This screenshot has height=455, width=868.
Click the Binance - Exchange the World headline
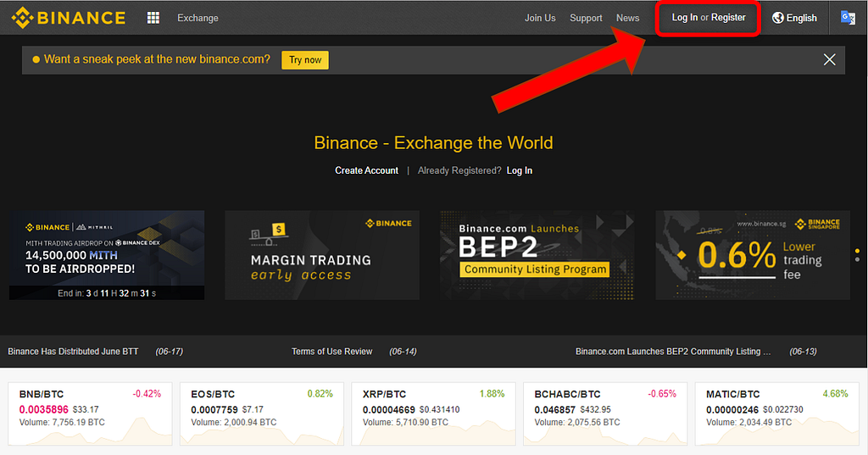pos(433,143)
